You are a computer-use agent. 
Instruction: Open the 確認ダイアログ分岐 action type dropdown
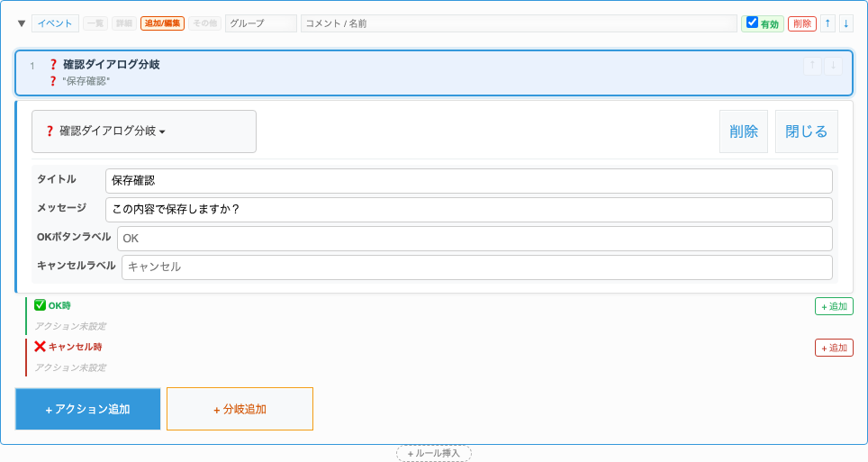(144, 131)
